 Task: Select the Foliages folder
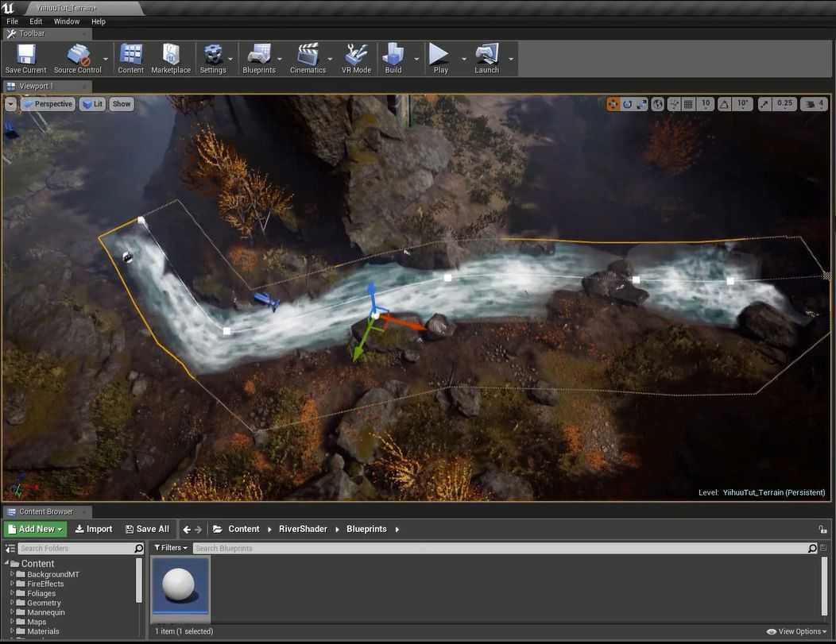pyautogui.click(x=41, y=593)
